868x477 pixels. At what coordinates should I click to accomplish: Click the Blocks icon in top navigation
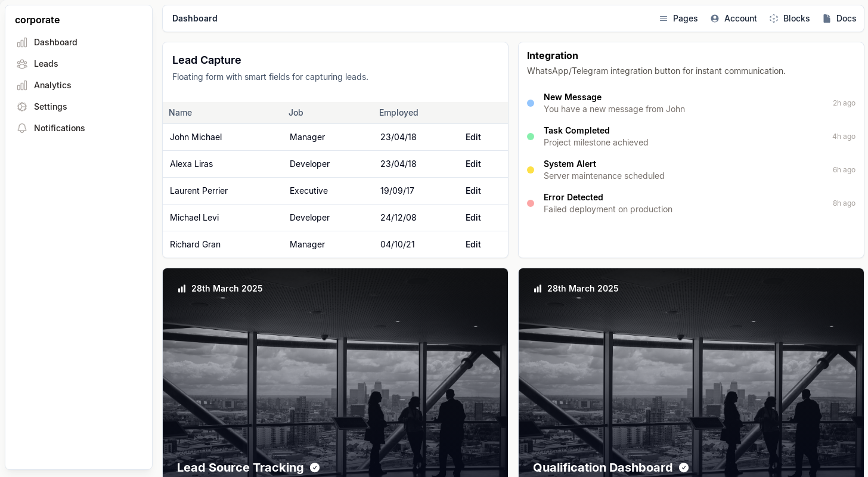click(774, 18)
